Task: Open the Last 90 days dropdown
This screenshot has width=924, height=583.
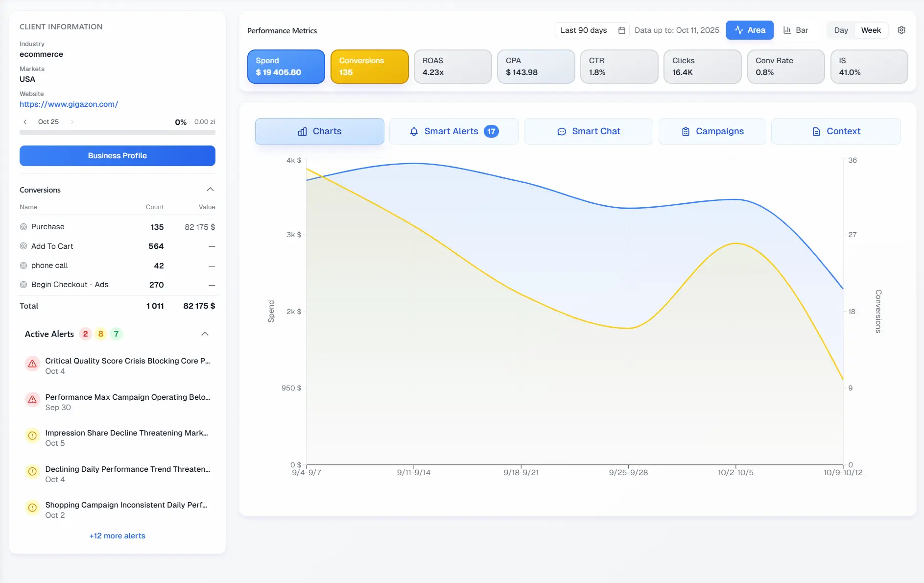Action: (x=584, y=30)
